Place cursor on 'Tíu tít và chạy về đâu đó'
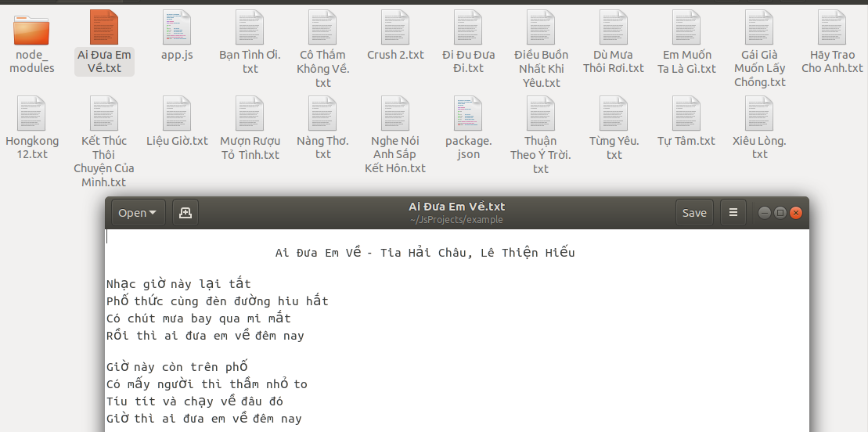The width and height of the screenshot is (868, 432). 194,401
